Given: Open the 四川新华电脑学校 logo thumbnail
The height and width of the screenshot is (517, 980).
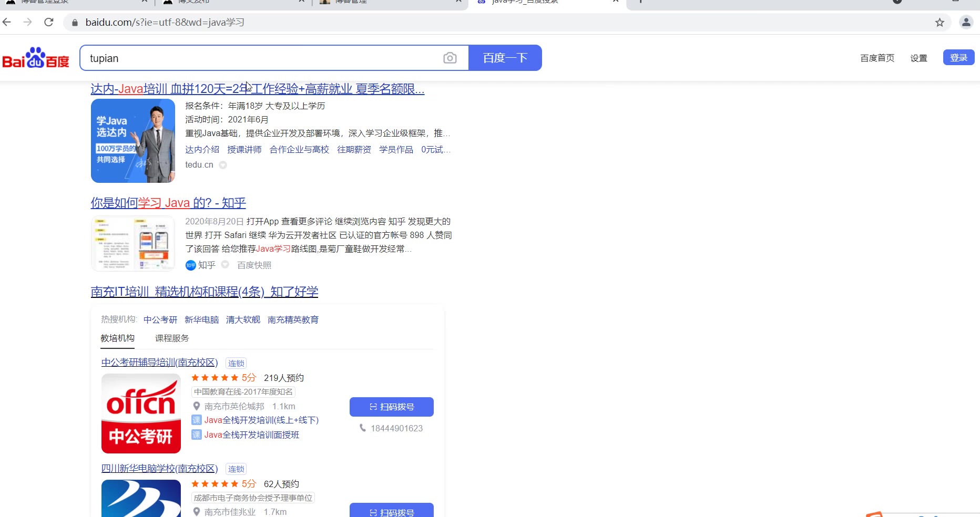Looking at the screenshot, I should tap(141, 499).
